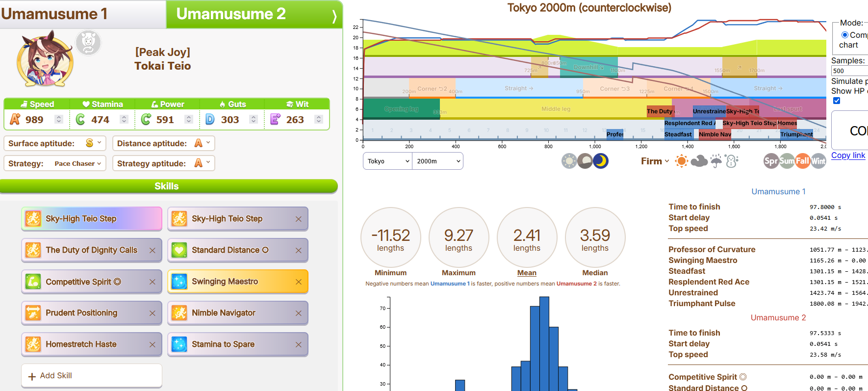Image resolution: width=868 pixels, height=391 pixels.
Task: Click the Steadfast skill bar on chart
Action: [x=679, y=134]
